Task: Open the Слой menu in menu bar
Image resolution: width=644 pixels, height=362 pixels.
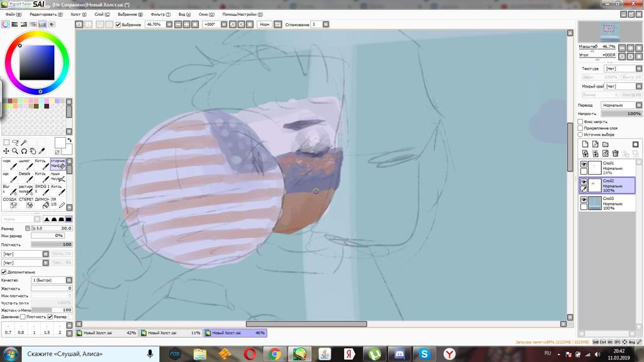Action: click(x=101, y=14)
